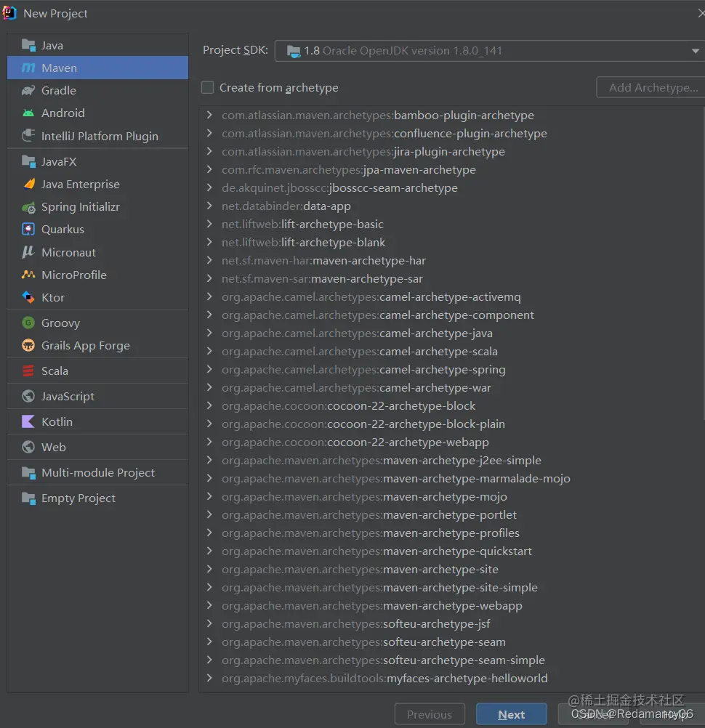Click the Quarkus icon
Screen dimensions: 705x728
[x=28, y=230]
